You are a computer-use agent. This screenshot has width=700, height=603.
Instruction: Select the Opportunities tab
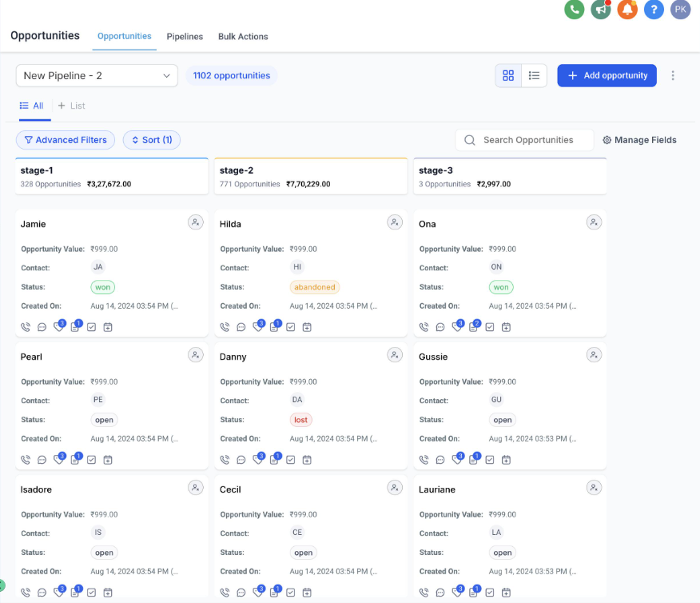125,36
